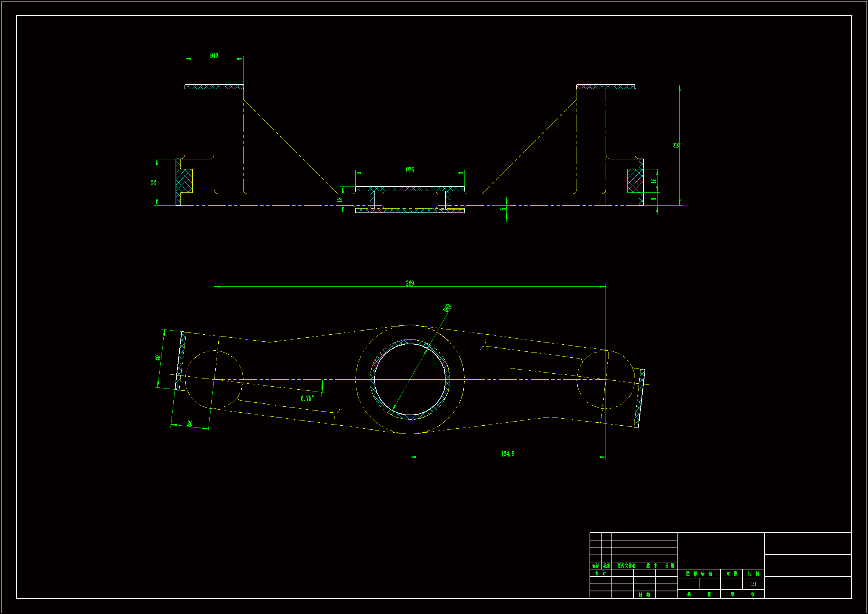868x614 pixels.
Task: Click the center of the hatched bore ring
Action: (x=410, y=379)
